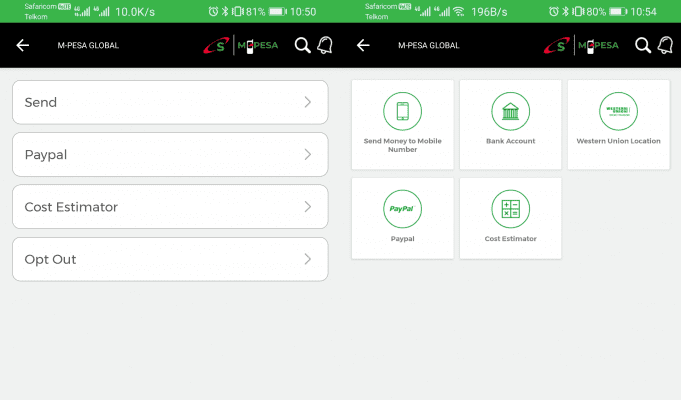Tap Wi-Fi icon in right status bar
Image resolution: width=681 pixels, height=400 pixels.
pos(459,12)
